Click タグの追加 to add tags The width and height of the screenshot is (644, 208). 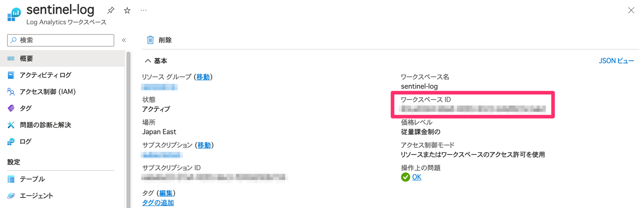(x=158, y=203)
